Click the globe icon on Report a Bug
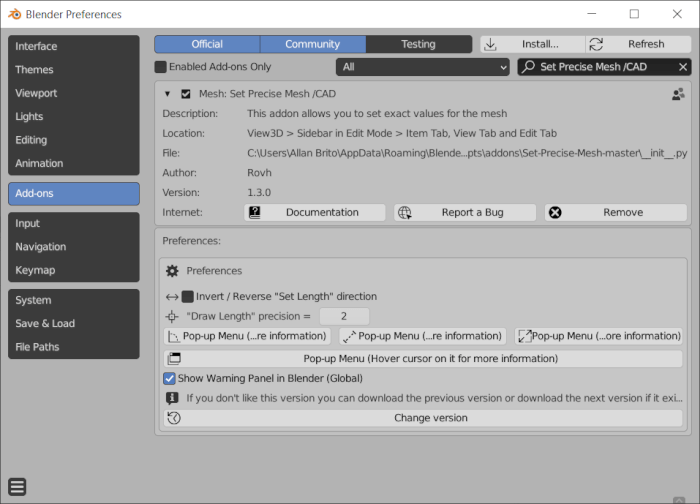This screenshot has width=700, height=504. [x=404, y=212]
